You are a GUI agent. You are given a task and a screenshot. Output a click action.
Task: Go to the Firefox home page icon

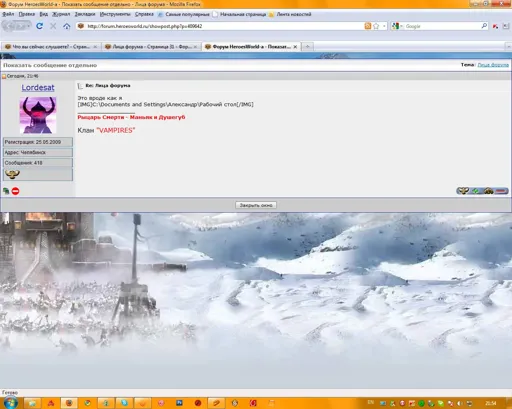pos(67,26)
